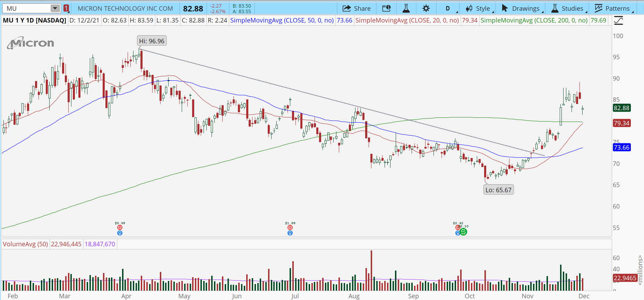Click the $2.42 earnings label
The width and height of the screenshot is (644, 300).
click(x=458, y=223)
